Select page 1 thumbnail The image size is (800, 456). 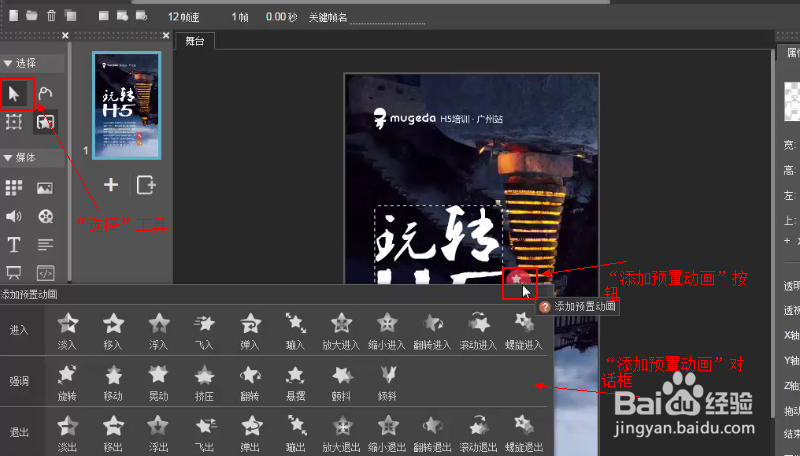tap(127, 105)
